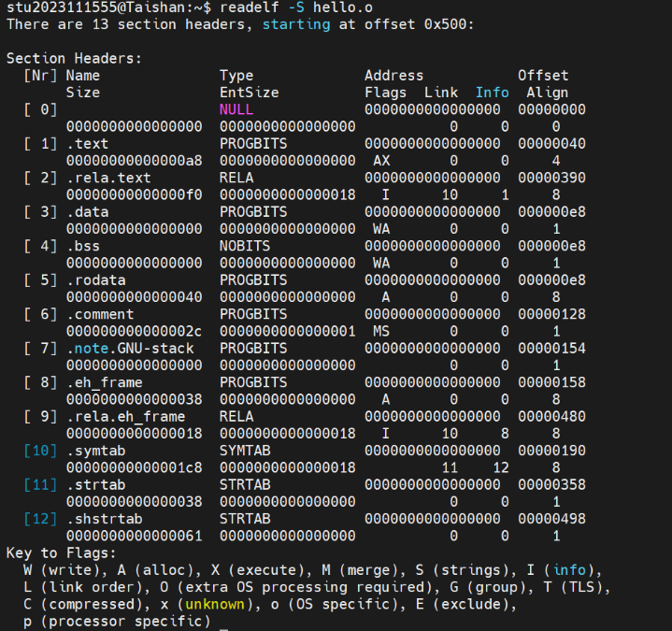Click the '.bss' section name
The height and width of the screenshot is (631, 672).
click(x=82, y=246)
